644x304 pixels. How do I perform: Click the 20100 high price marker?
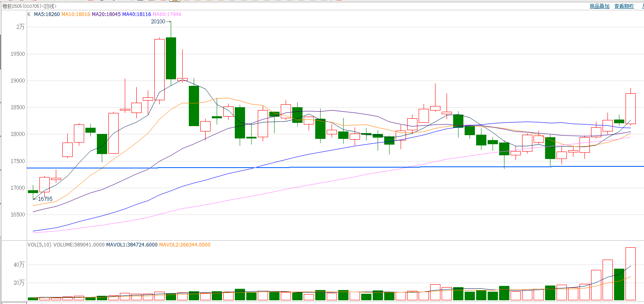point(158,22)
